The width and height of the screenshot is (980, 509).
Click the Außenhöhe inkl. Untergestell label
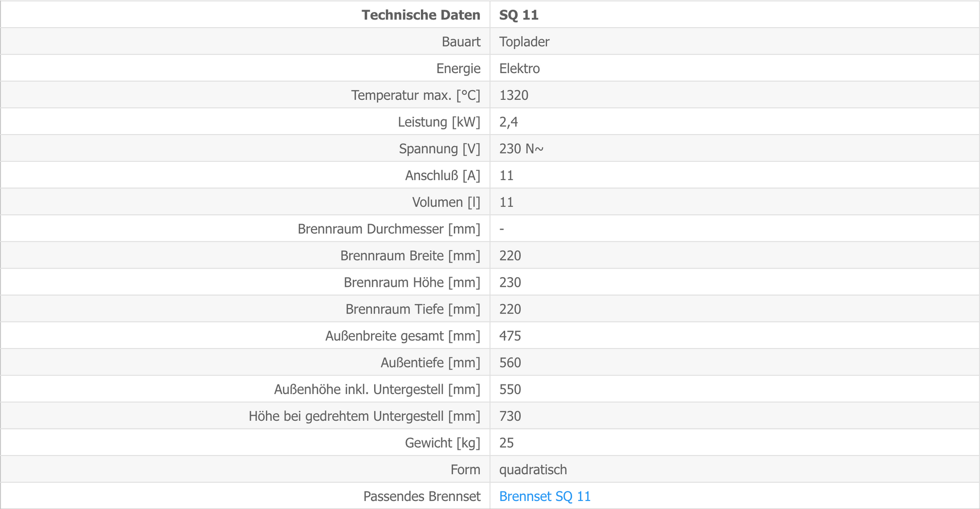pos(377,389)
